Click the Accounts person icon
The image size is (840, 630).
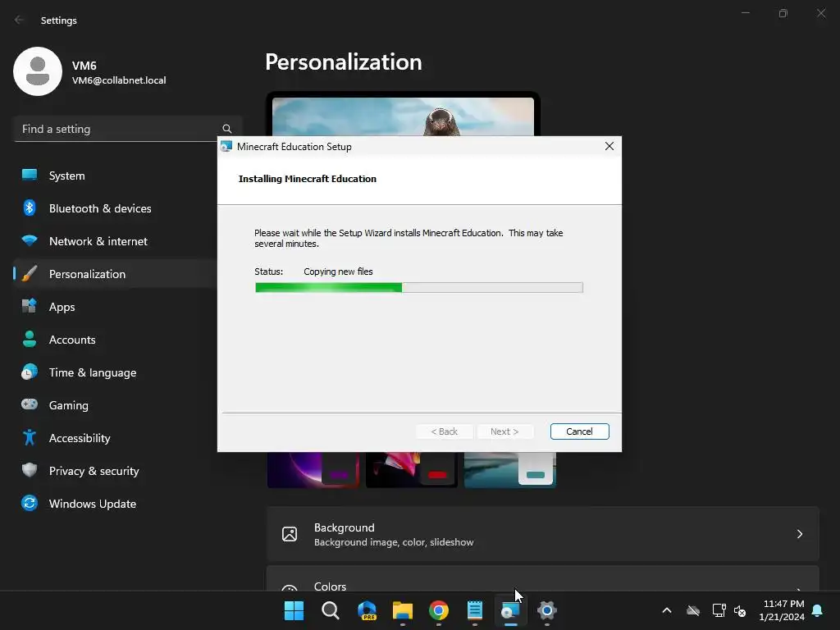(30, 339)
